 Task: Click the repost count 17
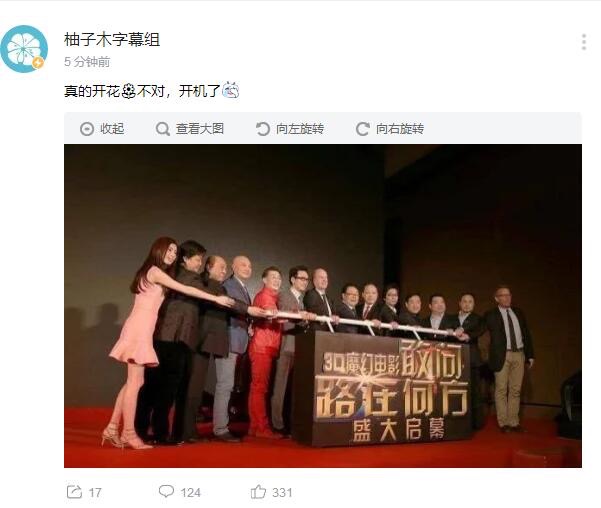[x=95, y=493]
